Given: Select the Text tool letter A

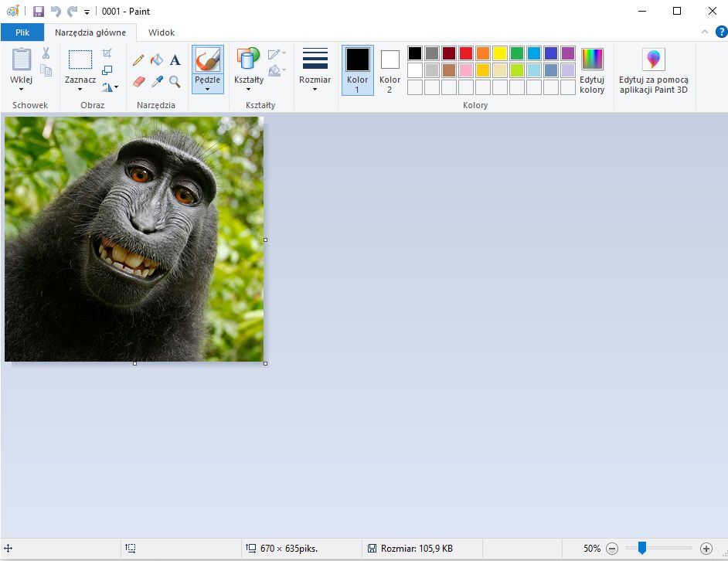Looking at the screenshot, I should pos(175,59).
